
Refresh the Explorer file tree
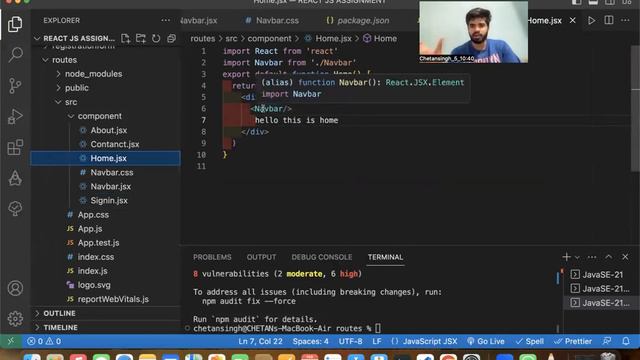point(156,38)
